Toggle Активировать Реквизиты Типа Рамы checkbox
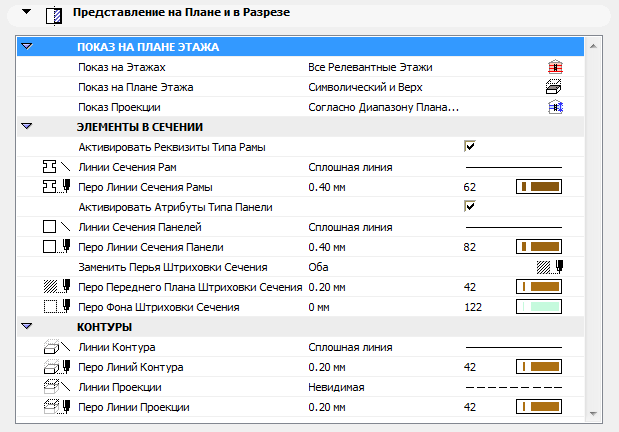 (469, 147)
